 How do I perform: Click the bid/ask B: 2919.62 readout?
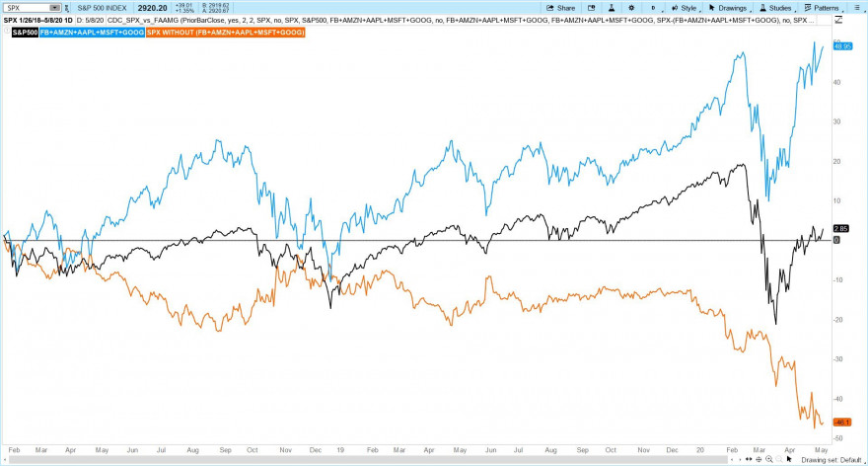215,6
